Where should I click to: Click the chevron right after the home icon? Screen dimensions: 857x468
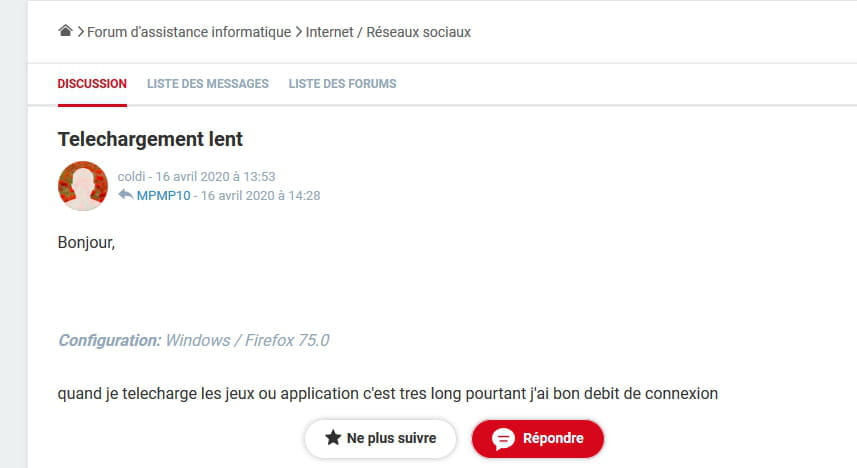(x=80, y=32)
